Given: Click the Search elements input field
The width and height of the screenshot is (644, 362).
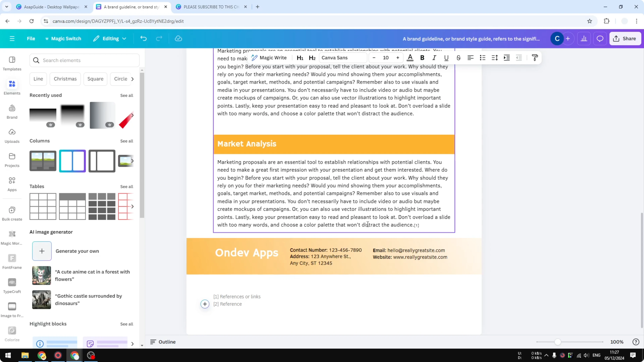Looking at the screenshot, I should [x=84, y=60].
